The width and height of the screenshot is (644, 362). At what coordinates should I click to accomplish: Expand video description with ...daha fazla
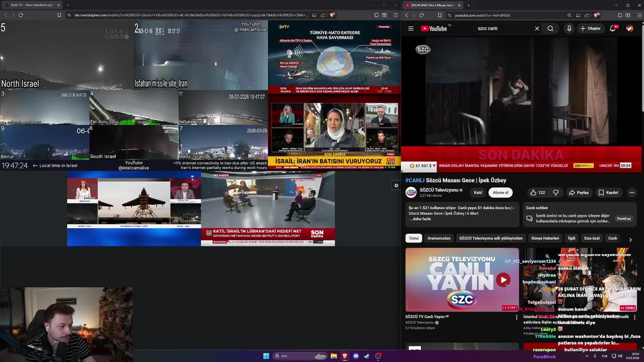point(419,219)
